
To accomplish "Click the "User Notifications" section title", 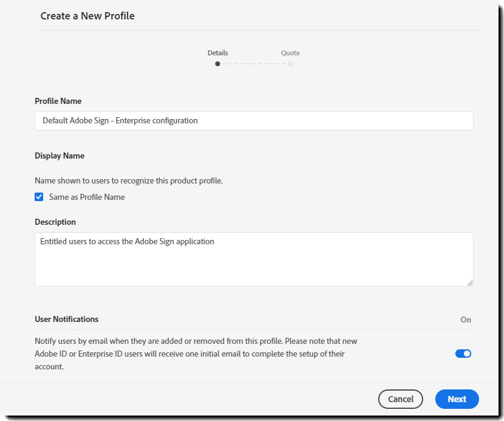I will 66,319.
